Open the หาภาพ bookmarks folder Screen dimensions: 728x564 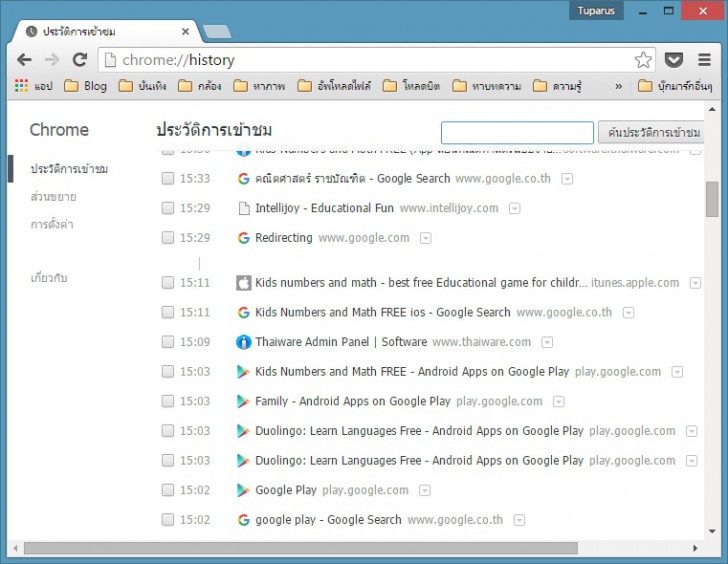point(259,86)
